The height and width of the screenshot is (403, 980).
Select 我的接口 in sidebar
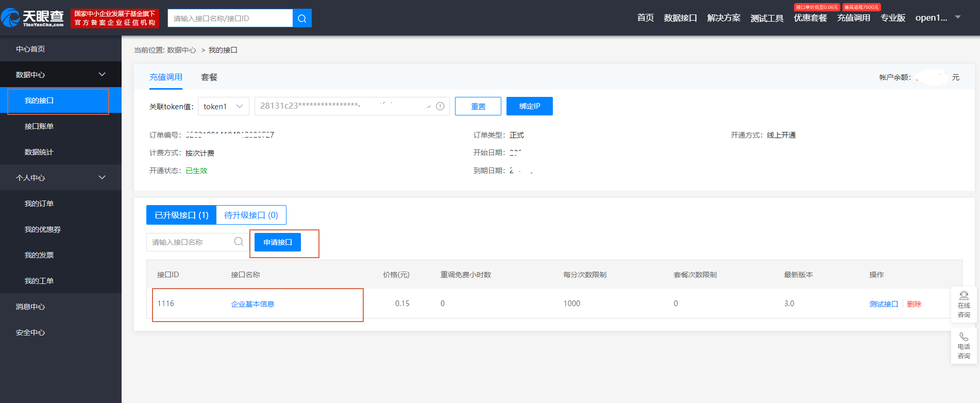pyautogui.click(x=61, y=100)
